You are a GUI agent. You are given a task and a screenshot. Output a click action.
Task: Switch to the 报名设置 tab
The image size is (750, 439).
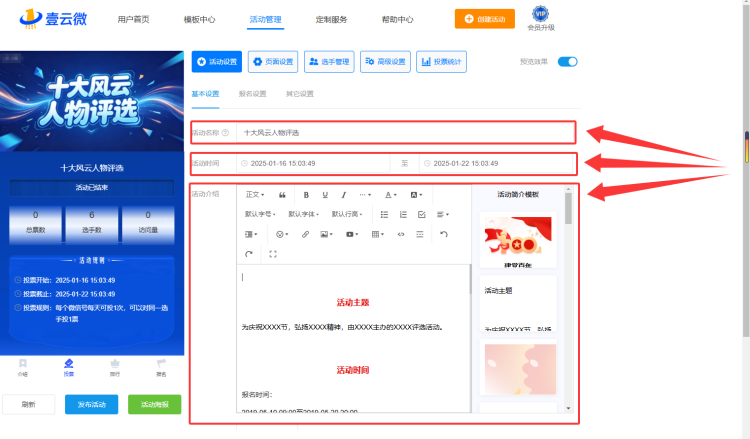253,94
